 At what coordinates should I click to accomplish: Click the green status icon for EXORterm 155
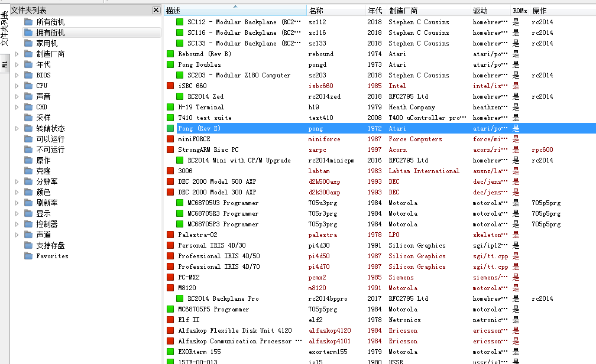170,352
